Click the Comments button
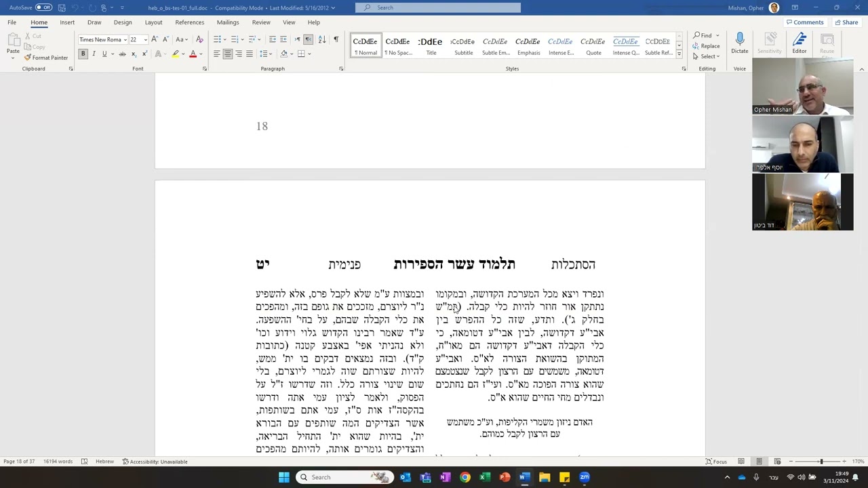Image resolution: width=868 pixels, height=488 pixels. (804, 22)
